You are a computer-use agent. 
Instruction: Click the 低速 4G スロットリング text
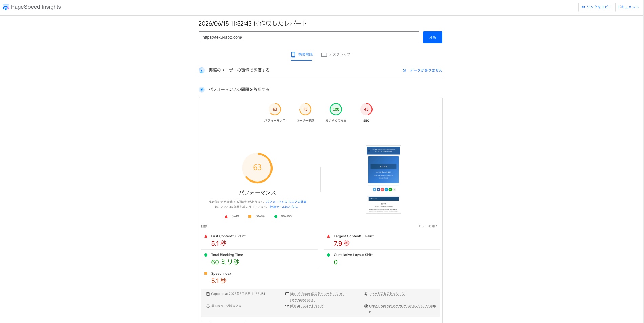tap(307, 306)
